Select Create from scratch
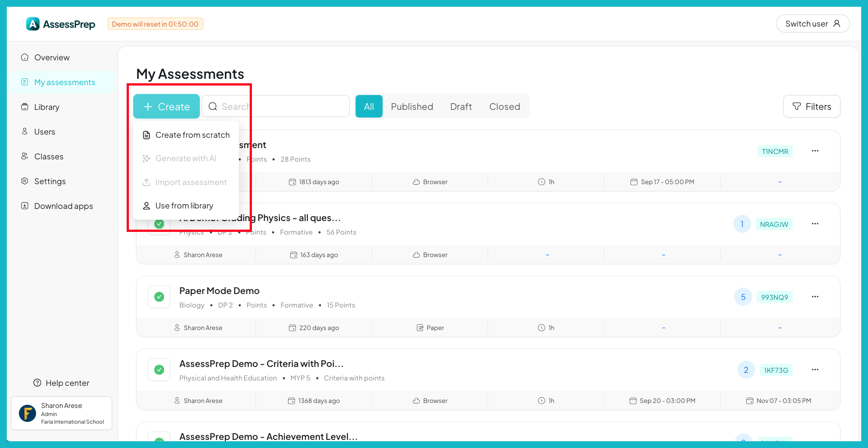Viewport: 868px width, 448px height. tap(192, 135)
